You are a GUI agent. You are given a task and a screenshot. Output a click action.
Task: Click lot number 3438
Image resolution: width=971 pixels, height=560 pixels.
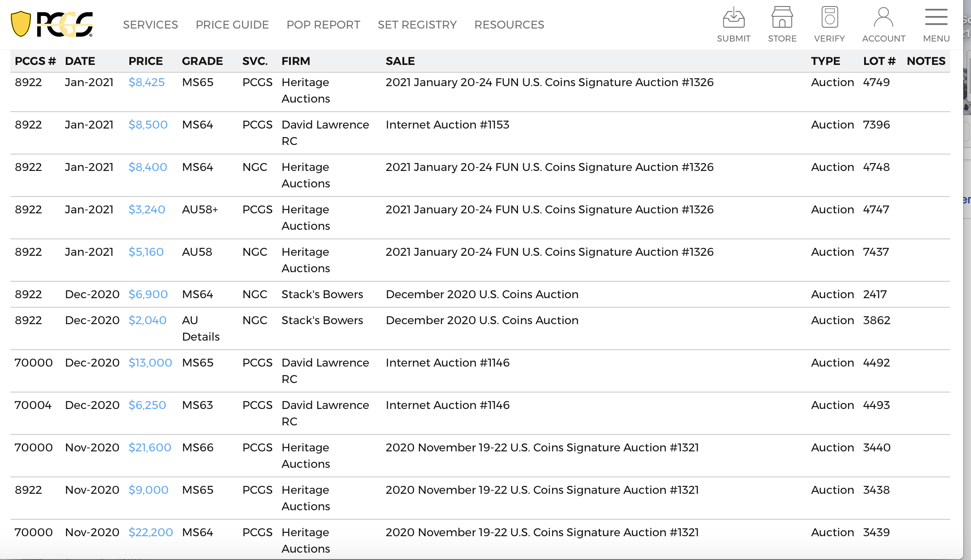tap(876, 490)
